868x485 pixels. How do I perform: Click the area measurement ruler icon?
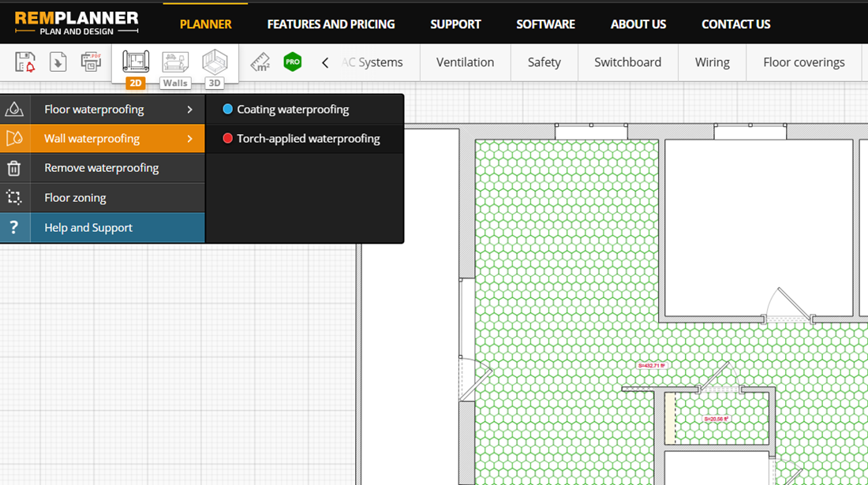(x=260, y=62)
